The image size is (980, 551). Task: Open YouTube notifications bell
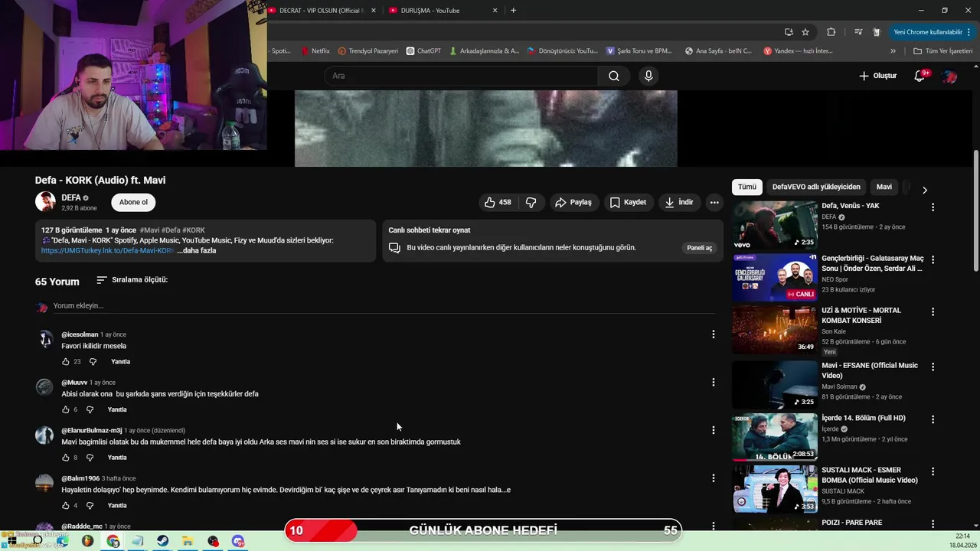point(921,76)
